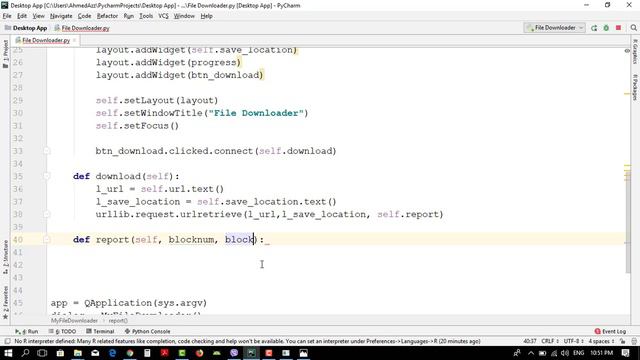Viewport: 640px width, 360px height.
Task: Open Microsoft Edge from the taskbar
Action: click(x=112, y=353)
